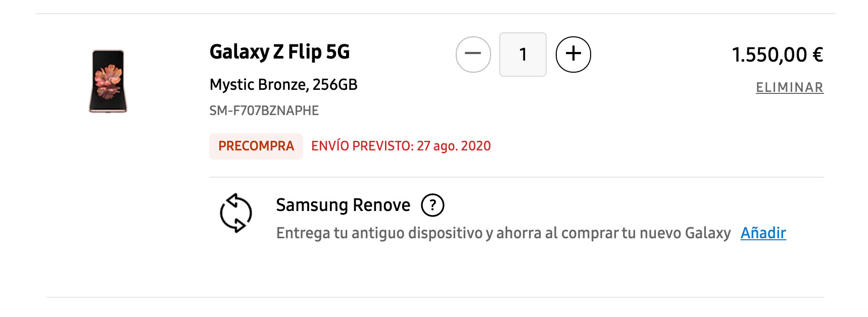Click the 256GB storage text
The width and height of the screenshot is (868, 317).
(x=334, y=84)
